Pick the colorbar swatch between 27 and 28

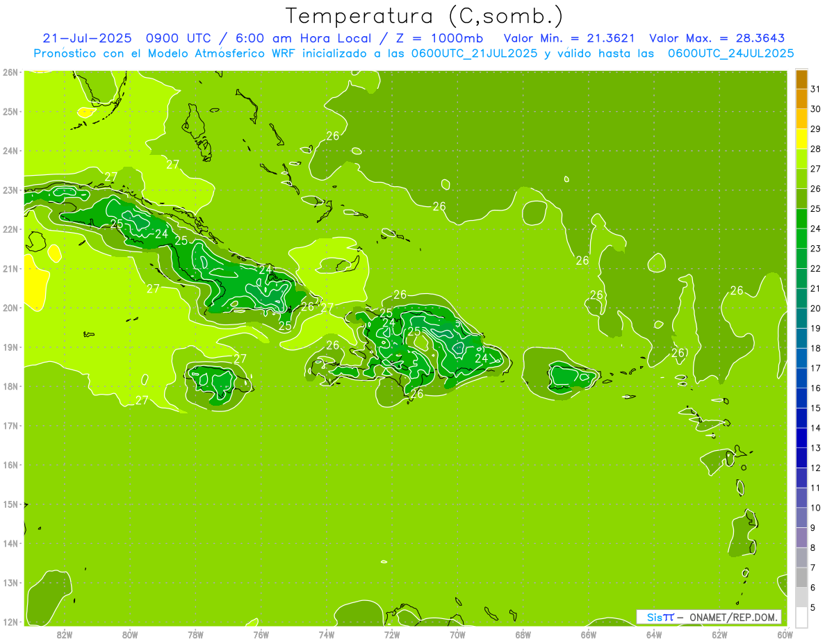[801, 158]
